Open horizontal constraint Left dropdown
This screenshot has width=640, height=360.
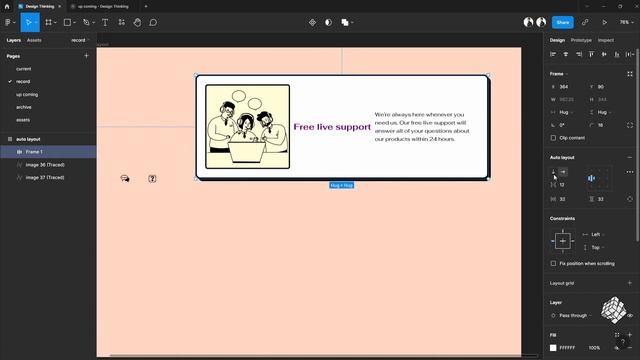tap(598, 234)
